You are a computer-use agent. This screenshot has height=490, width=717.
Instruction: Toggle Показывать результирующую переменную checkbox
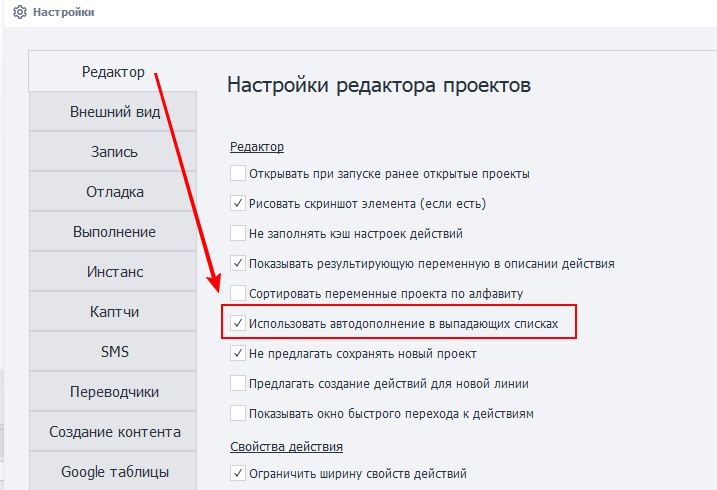[238, 264]
